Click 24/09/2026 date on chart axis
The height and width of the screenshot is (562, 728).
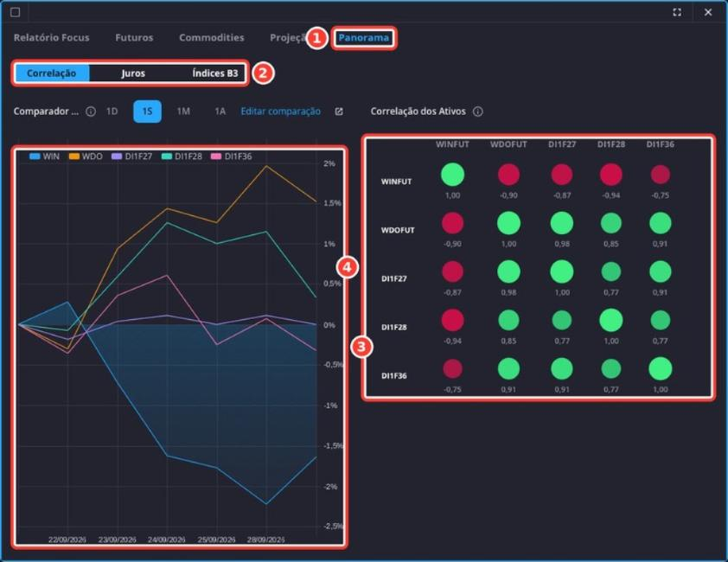(167, 540)
